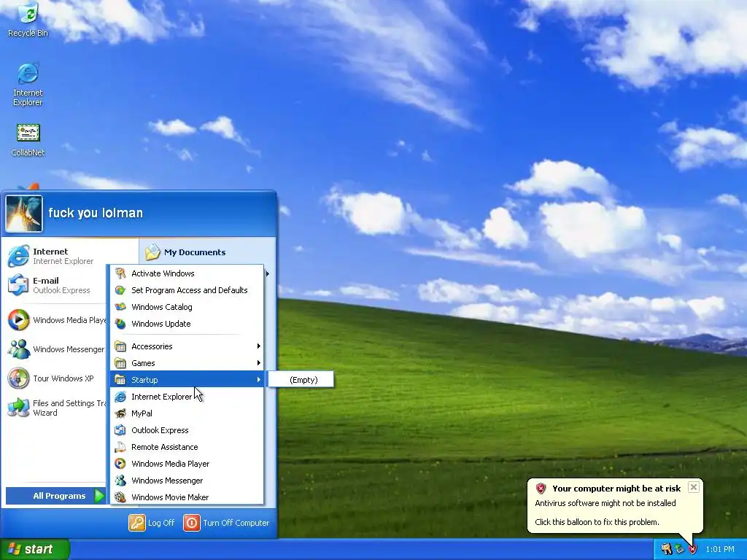Click the username text in Start menu header
Viewport: 747px width, 560px height.
point(96,213)
